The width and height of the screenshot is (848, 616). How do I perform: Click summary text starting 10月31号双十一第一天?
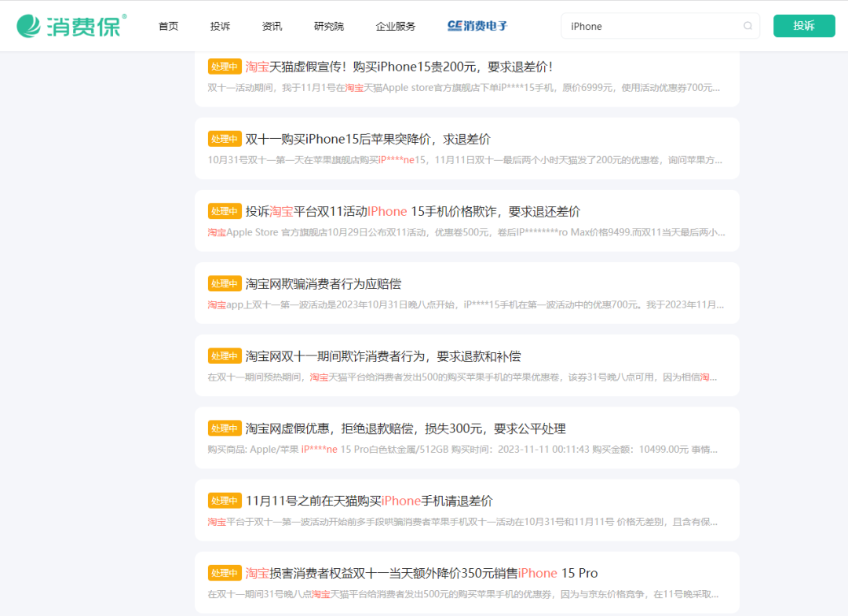point(465,161)
